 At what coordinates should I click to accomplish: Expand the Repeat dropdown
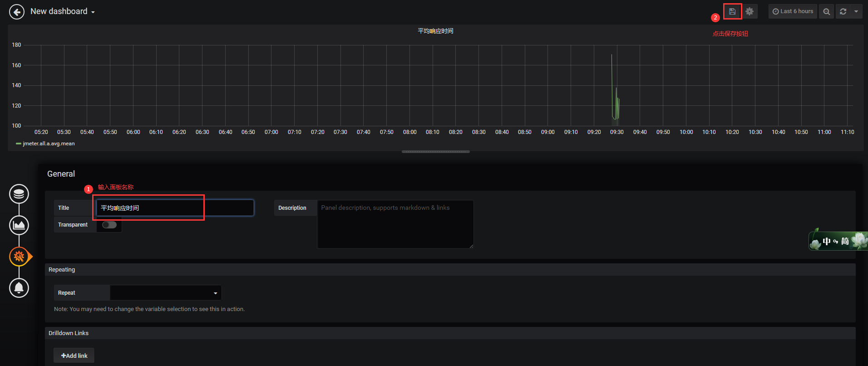click(166, 293)
